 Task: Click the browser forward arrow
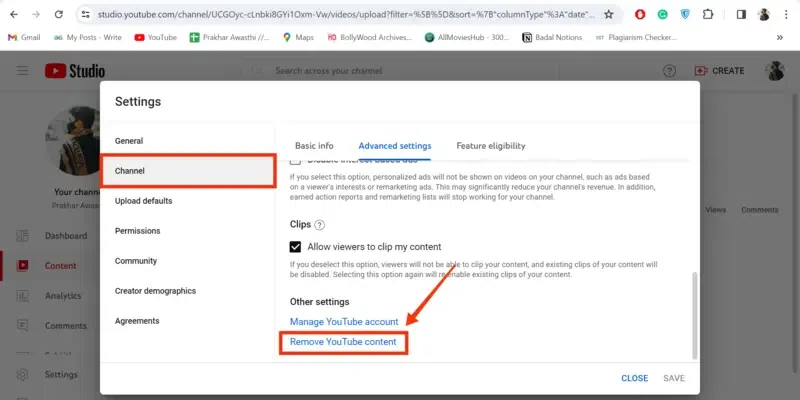36,15
